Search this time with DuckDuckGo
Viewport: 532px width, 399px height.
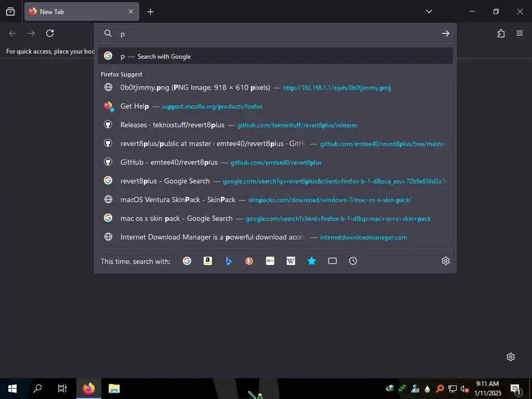pos(249,261)
